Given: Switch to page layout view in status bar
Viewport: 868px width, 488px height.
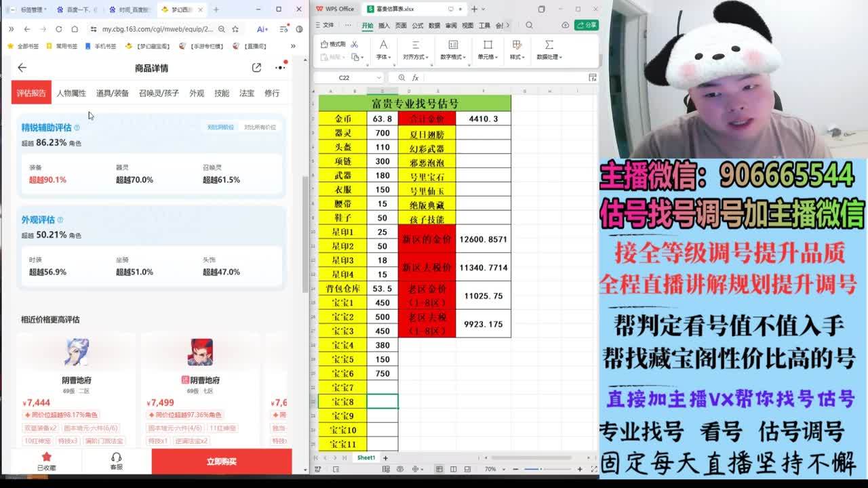Looking at the screenshot, I should (x=454, y=469).
